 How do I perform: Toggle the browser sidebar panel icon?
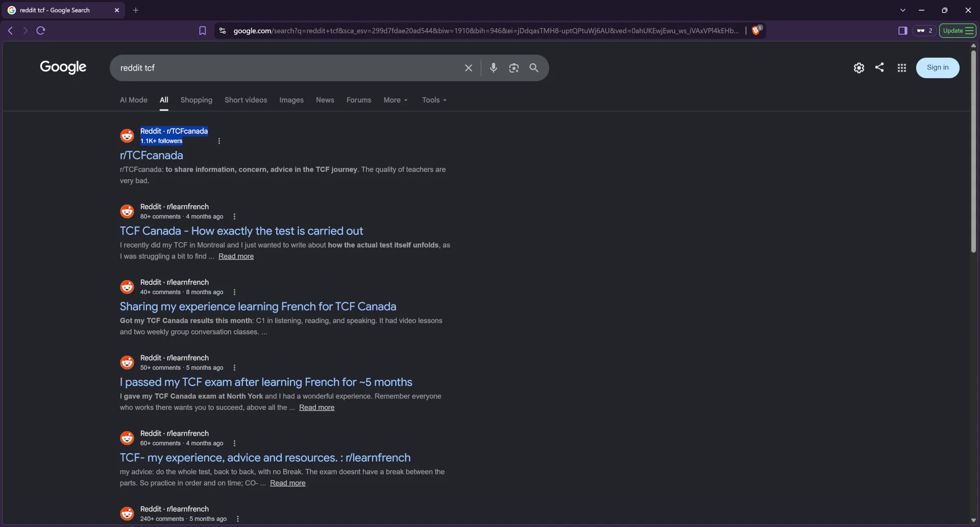(x=902, y=31)
